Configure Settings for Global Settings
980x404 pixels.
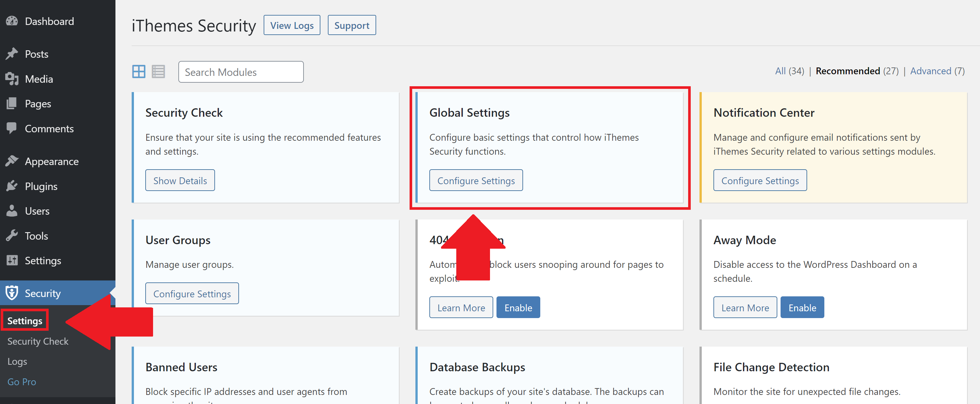pos(476,180)
